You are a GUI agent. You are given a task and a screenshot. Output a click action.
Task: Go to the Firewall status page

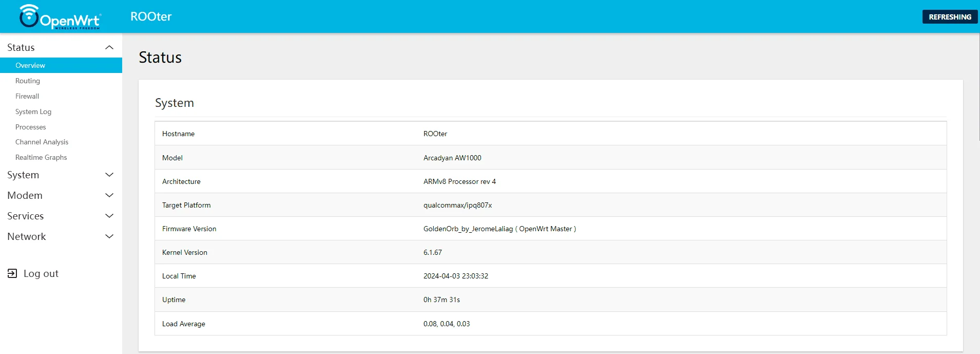(x=27, y=96)
